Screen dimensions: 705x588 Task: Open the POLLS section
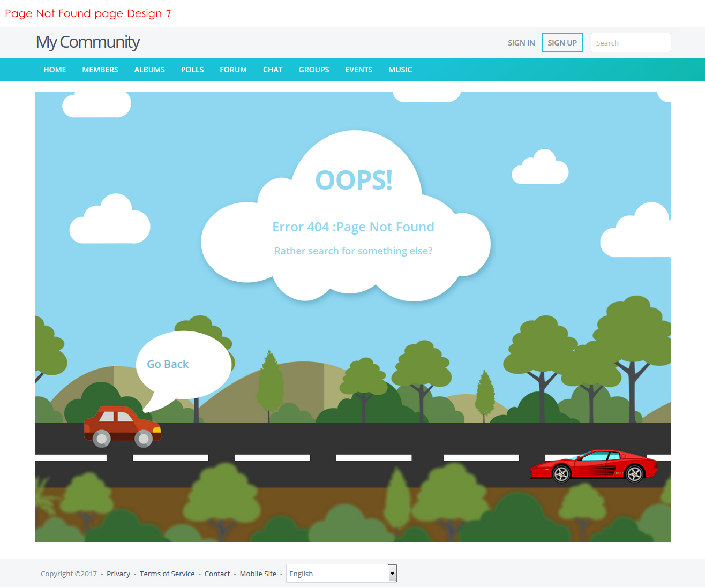coord(192,70)
